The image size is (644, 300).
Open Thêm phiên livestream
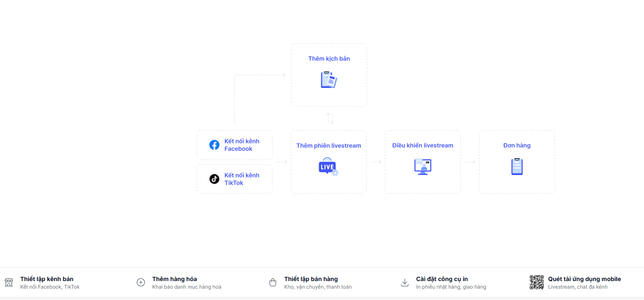(x=329, y=146)
